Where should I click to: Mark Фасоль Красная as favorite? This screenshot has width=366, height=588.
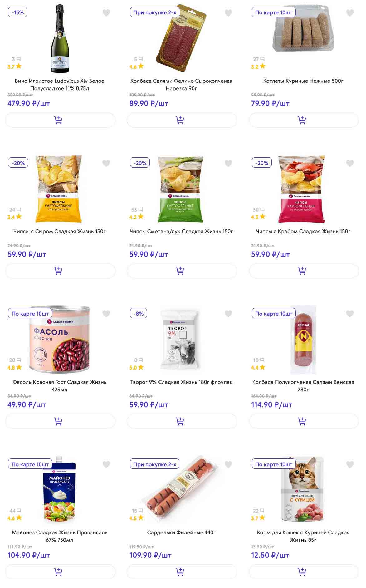[x=106, y=314]
